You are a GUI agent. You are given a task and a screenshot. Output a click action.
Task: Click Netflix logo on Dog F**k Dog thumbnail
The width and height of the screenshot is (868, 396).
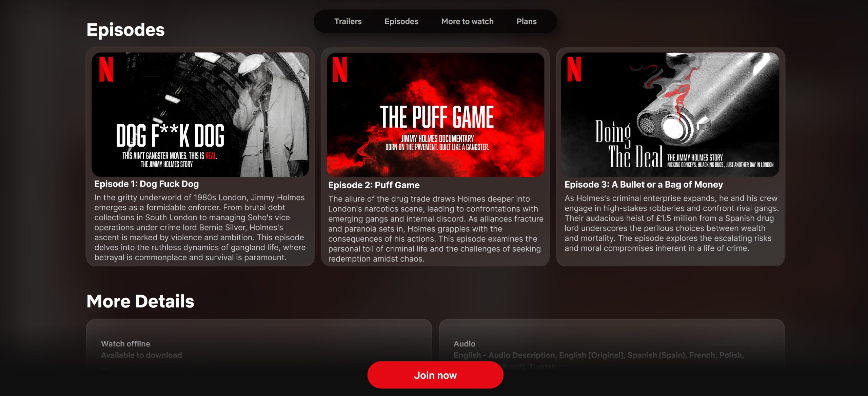pyautogui.click(x=106, y=70)
